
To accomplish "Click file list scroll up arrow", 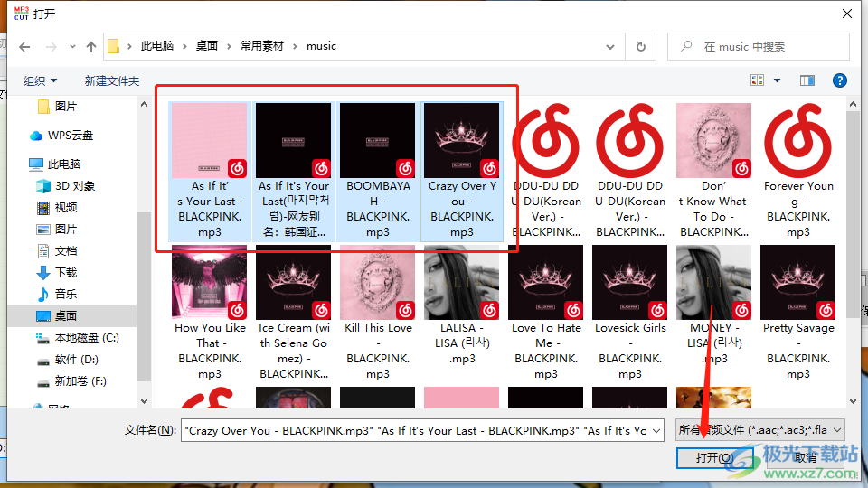I will click(853, 104).
